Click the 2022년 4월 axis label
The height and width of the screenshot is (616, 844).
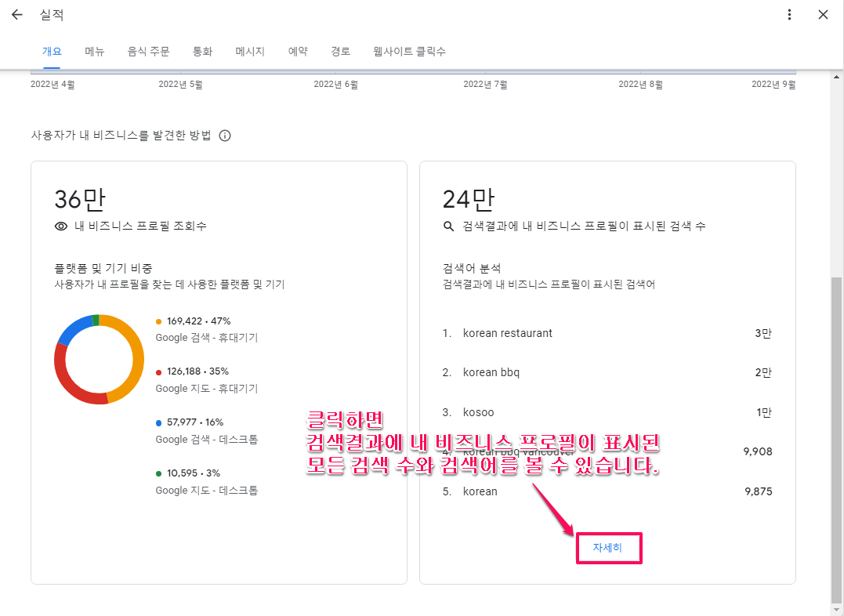tap(53, 85)
